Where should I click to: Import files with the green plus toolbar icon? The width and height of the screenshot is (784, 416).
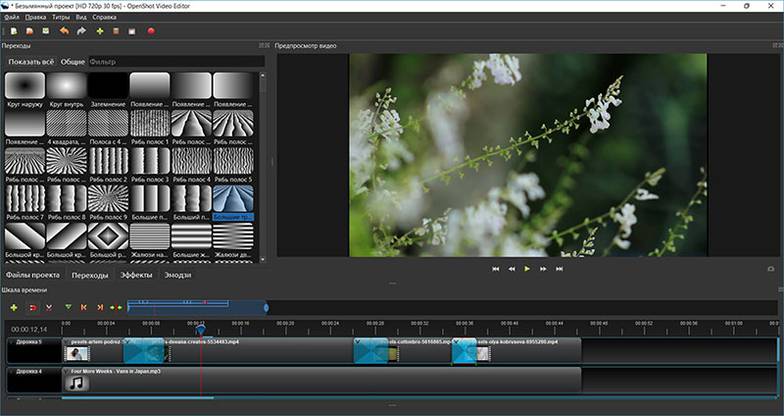[100, 31]
